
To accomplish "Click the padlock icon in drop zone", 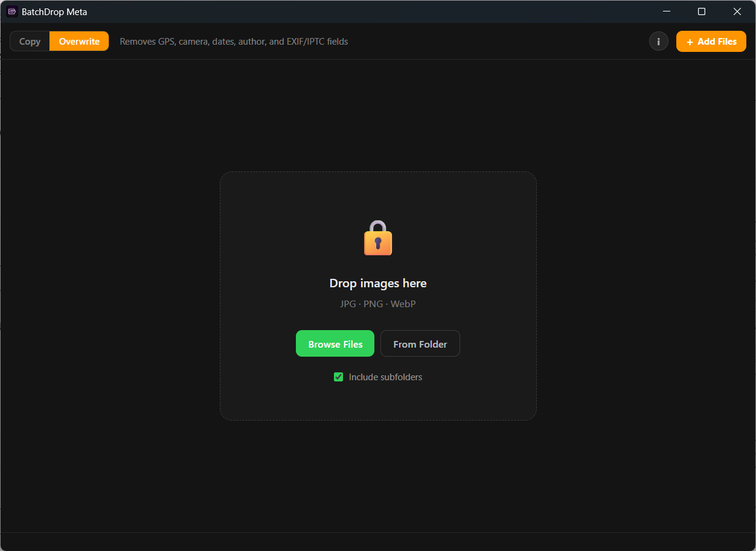I will point(378,238).
